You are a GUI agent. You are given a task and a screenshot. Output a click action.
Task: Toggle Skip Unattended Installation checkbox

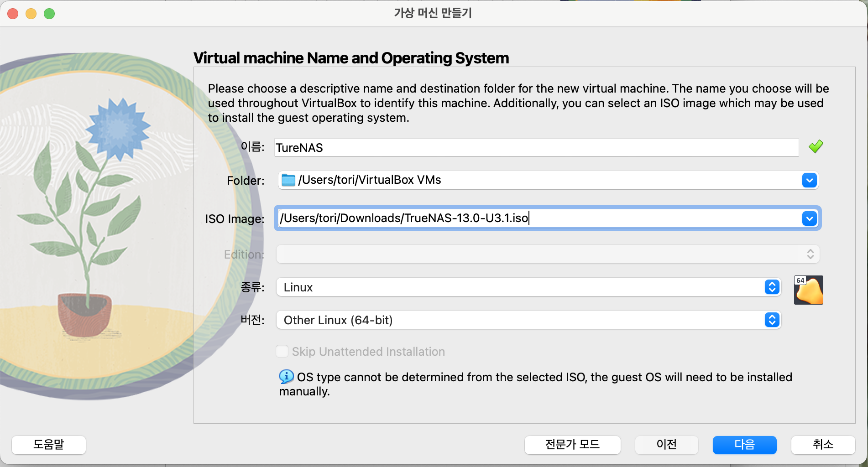click(x=282, y=351)
